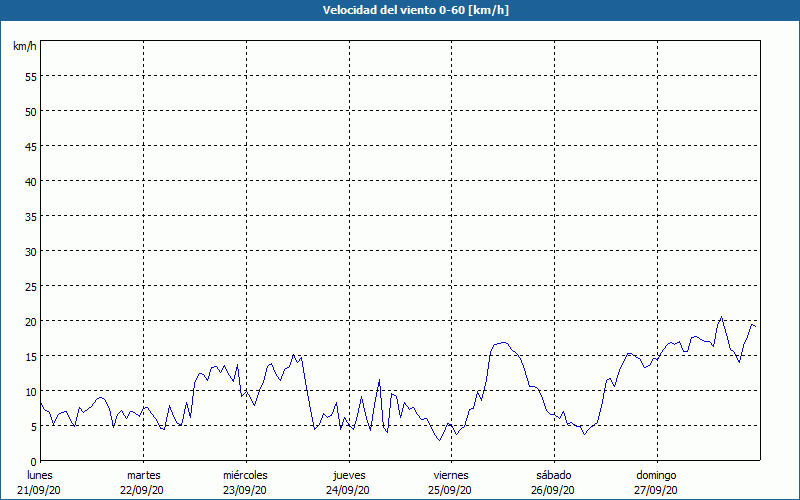This screenshot has width=800, height=500.
Task: Click the 35 value on the y-axis
Action: (x=31, y=216)
